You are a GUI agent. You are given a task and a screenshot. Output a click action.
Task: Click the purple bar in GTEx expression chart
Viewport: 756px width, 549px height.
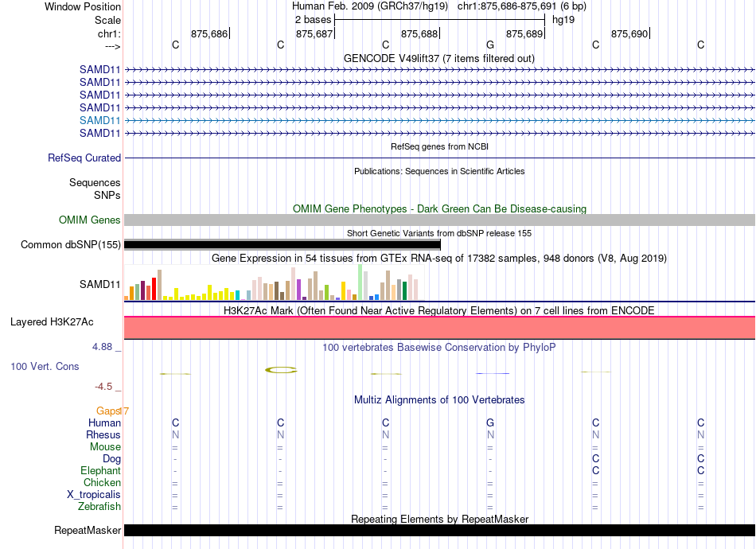coord(299,290)
